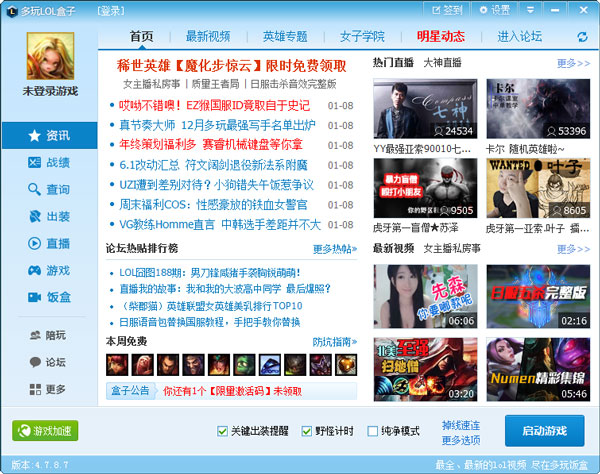Open news item UZI遭到差别对待
This screenshot has height=474, width=600.
pos(217,185)
